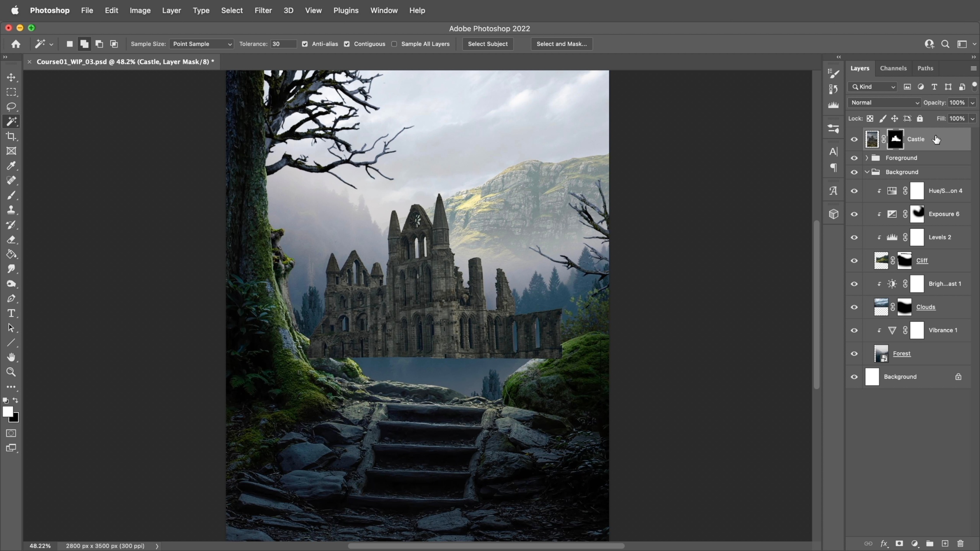This screenshot has height=551, width=980.
Task: Select the Hand tool
Action: [x=11, y=357]
